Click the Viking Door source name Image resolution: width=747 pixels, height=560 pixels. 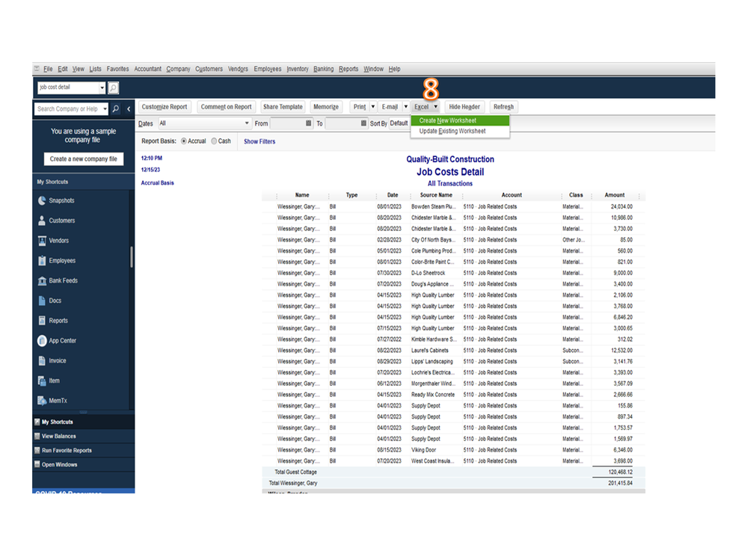[x=424, y=450]
